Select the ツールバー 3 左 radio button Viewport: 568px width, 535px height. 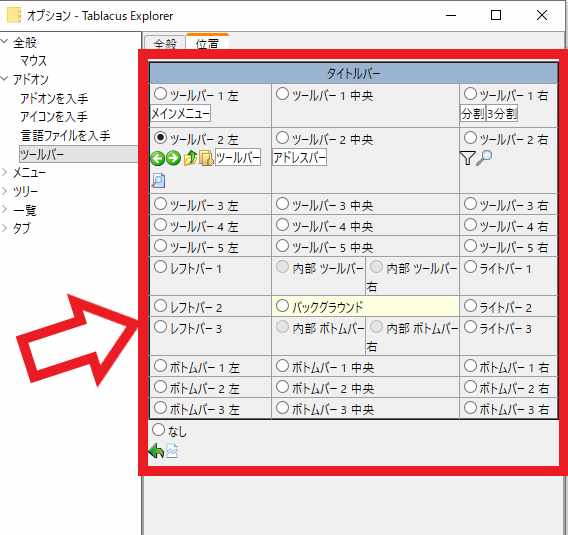pos(160,204)
